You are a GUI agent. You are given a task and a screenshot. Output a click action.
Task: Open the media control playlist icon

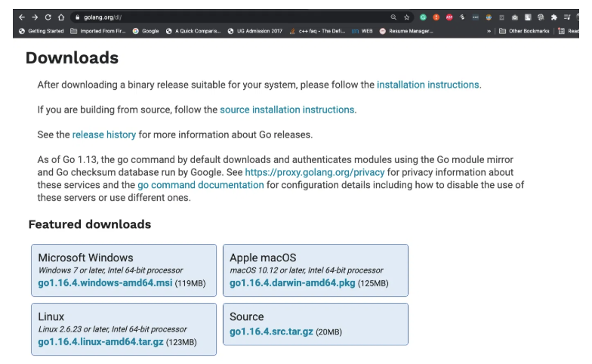tap(566, 17)
